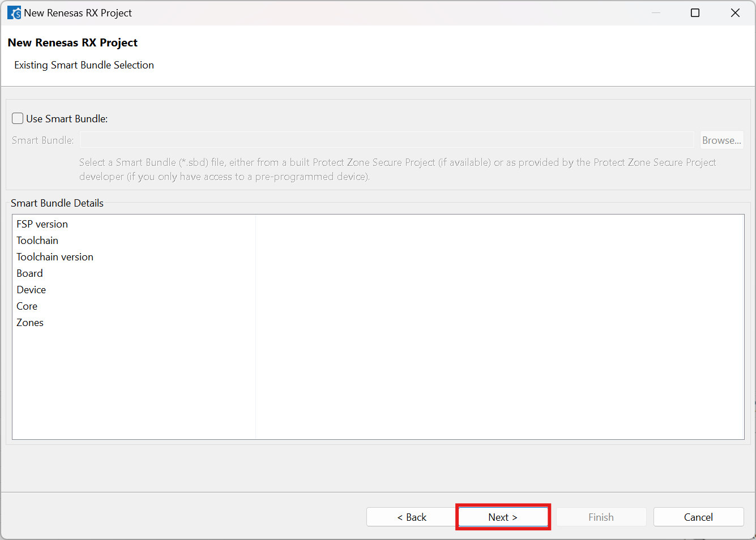Image resolution: width=756 pixels, height=540 pixels.
Task: Click the Existing Smart Bundle Selection subtitle
Action: [x=84, y=65]
